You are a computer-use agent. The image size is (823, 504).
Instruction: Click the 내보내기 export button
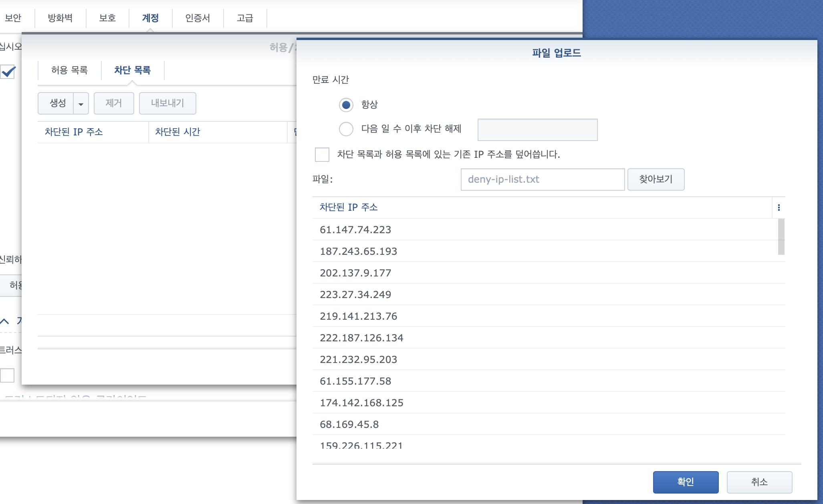(167, 103)
